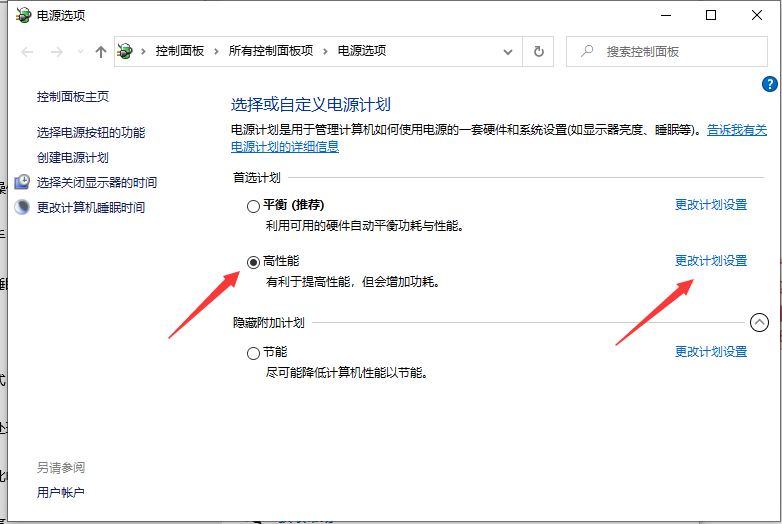The width and height of the screenshot is (782, 524).
Task: Open the recent locations dropdown arrow
Action: click(79, 52)
